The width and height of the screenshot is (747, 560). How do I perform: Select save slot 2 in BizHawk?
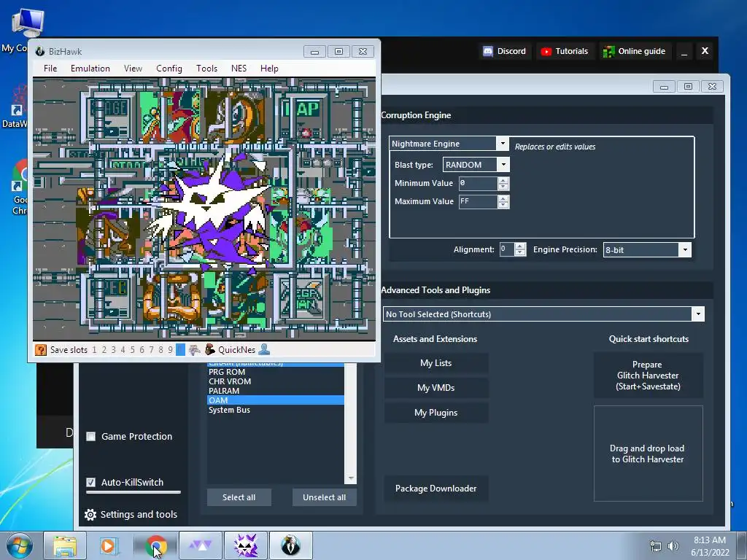pyautogui.click(x=104, y=350)
